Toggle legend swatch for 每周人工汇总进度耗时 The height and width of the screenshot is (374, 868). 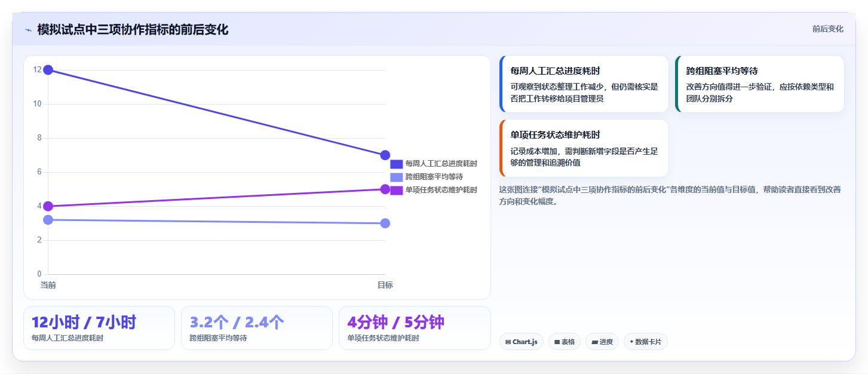point(397,164)
